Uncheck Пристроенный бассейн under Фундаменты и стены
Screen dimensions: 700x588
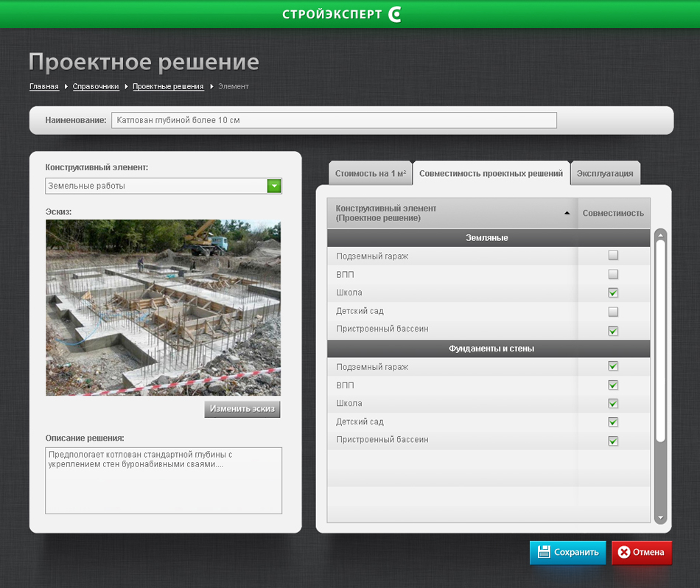tap(613, 441)
